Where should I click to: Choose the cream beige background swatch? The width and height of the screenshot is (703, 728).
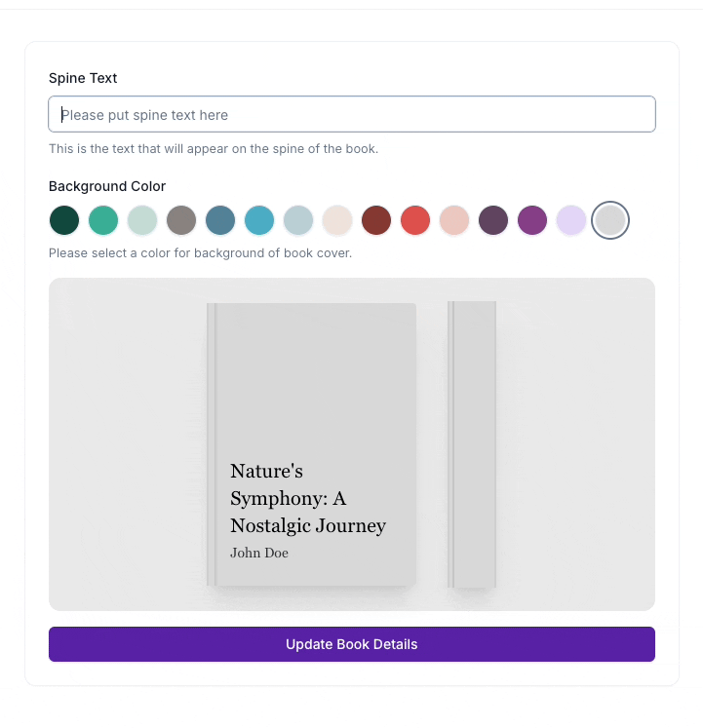[x=337, y=220]
